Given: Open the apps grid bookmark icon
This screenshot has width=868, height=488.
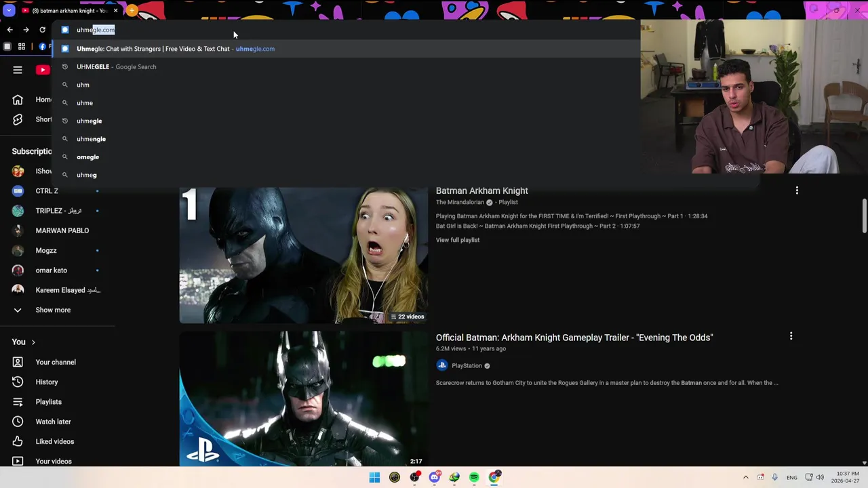Looking at the screenshot, I should point(22,47).
